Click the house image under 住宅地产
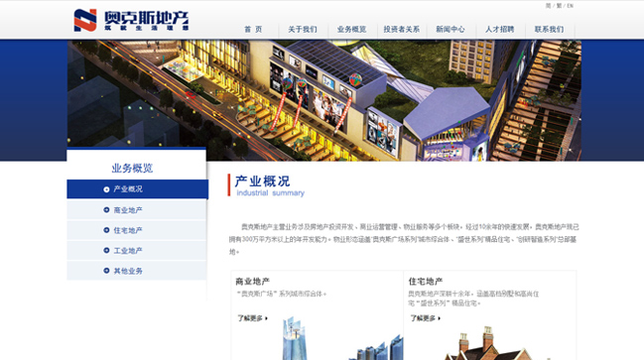644x360 pixels. pos(489,344)
